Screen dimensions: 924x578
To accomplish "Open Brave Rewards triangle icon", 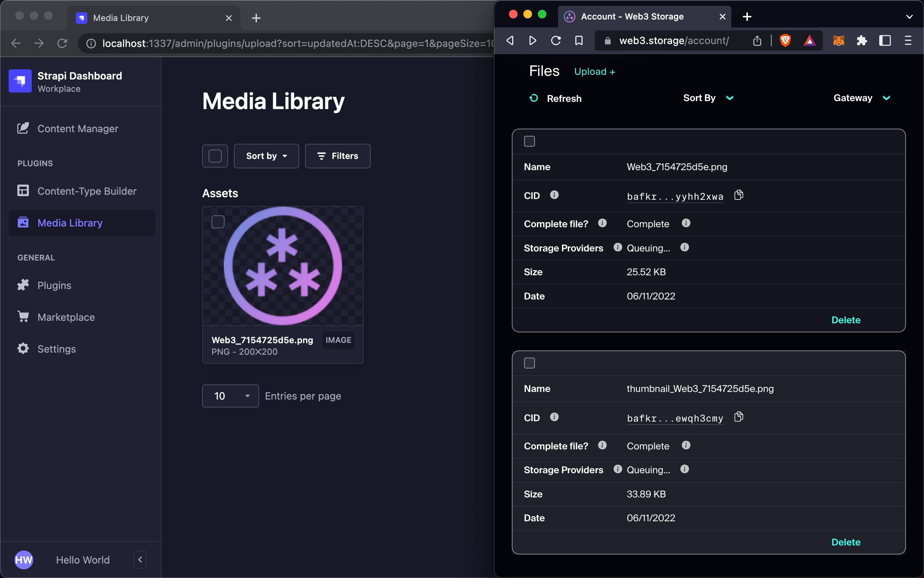I will (x=810, y=40).
